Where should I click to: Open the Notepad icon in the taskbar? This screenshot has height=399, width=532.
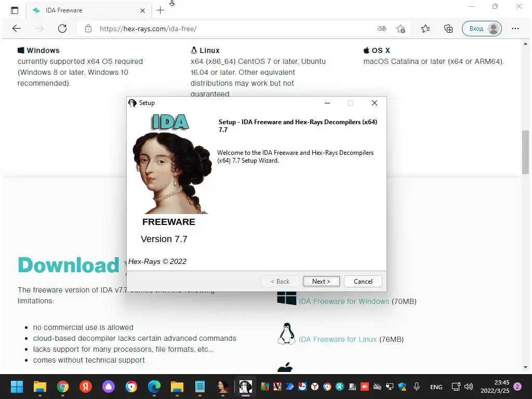click(x=200, y=387)
